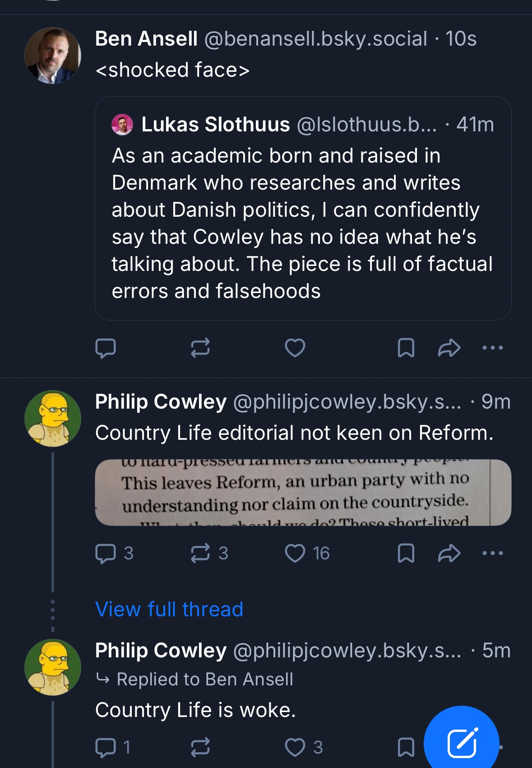Share the Country Life editorial post
The width and height of the screenshot is (532, 768).
coord(449,554)
